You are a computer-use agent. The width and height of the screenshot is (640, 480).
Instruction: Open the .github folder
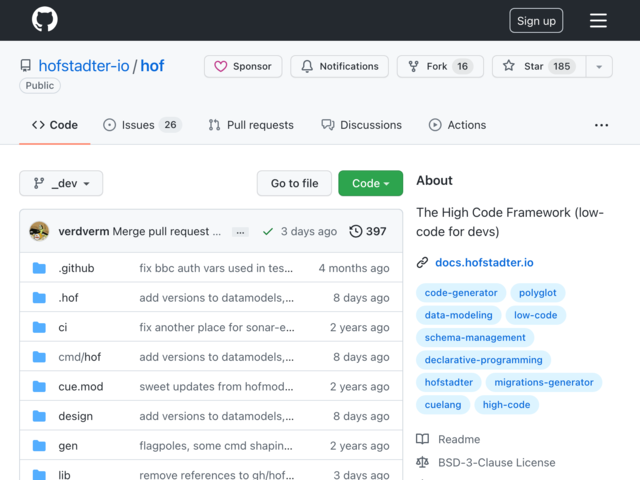point(76,268)
